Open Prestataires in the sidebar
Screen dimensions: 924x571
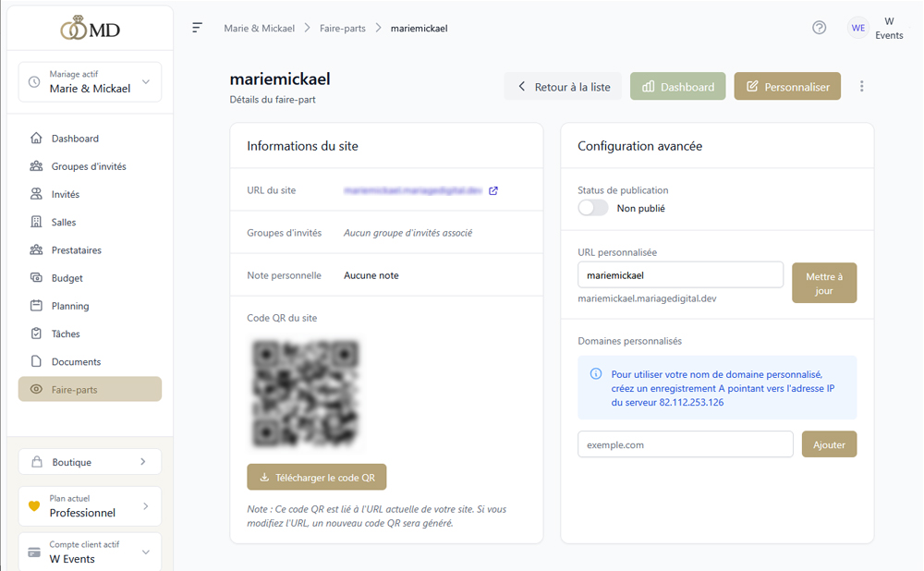pyautogui.click(x=91, y=249)
